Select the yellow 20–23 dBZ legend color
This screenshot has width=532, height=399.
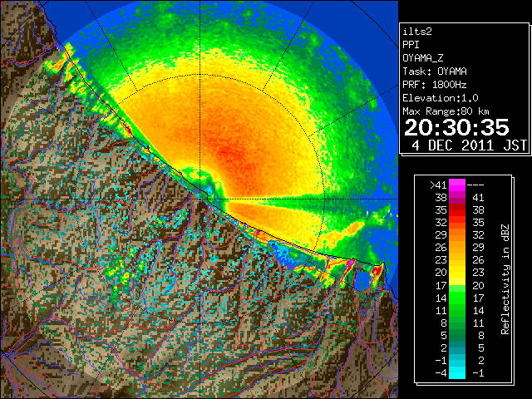coord(457,273)
